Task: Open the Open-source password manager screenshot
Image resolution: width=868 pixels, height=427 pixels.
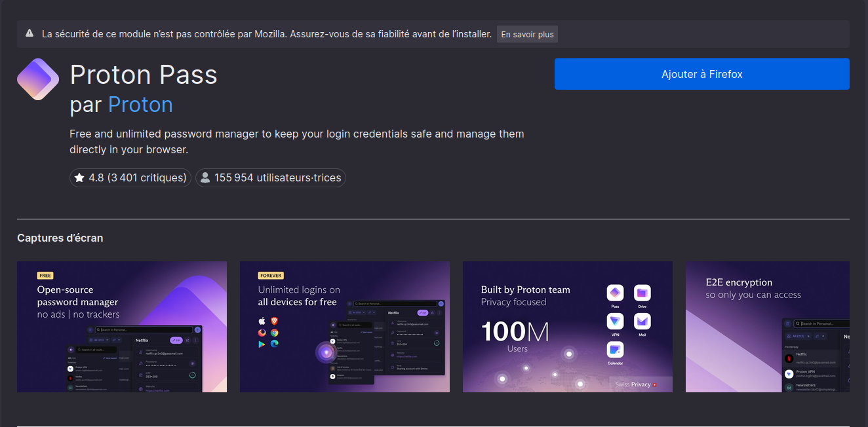Action: pyautogui.click(x=122, y=327)
